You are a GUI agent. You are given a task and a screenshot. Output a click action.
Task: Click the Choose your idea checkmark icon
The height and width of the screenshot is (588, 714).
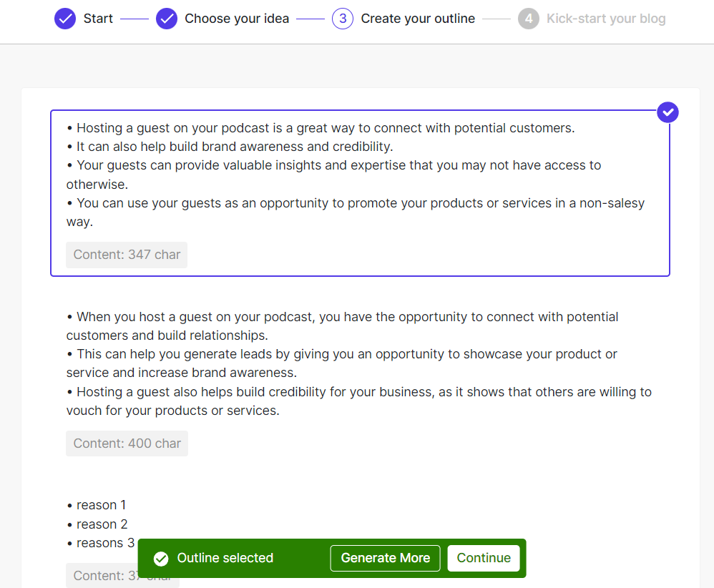tap(167, 19)
